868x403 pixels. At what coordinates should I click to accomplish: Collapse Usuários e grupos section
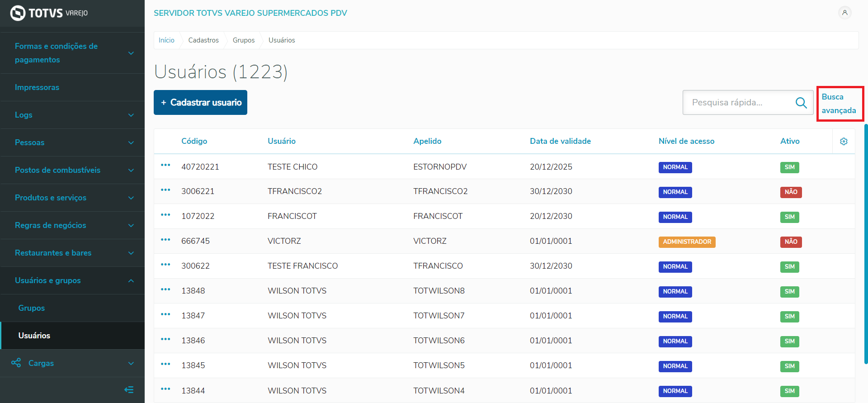point(131,280)
